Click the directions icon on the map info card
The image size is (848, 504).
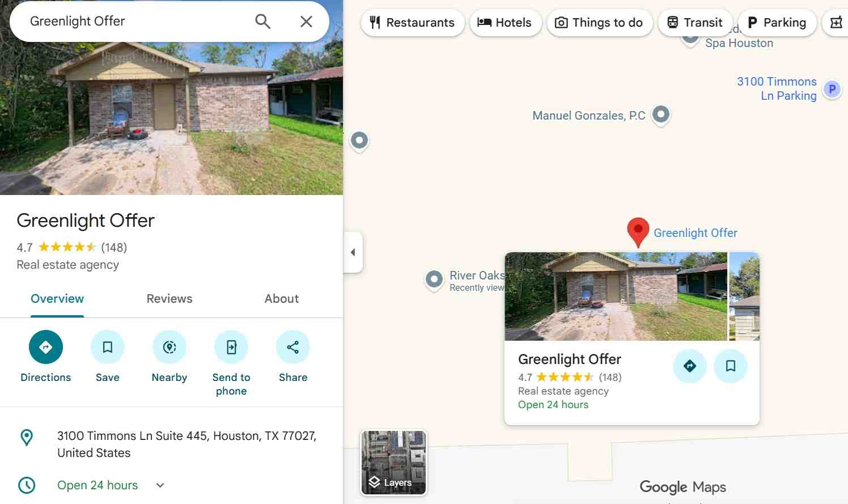pos(689,366)
